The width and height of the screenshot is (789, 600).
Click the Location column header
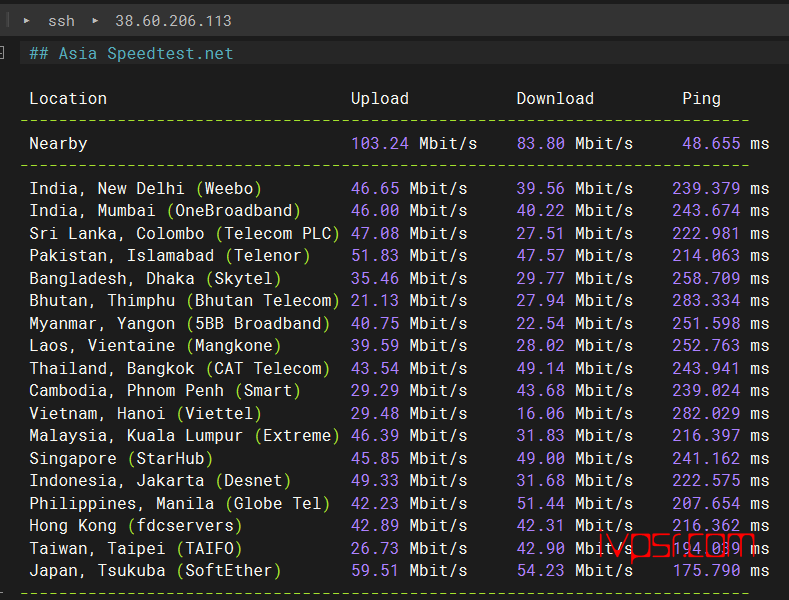click(68, 98)
